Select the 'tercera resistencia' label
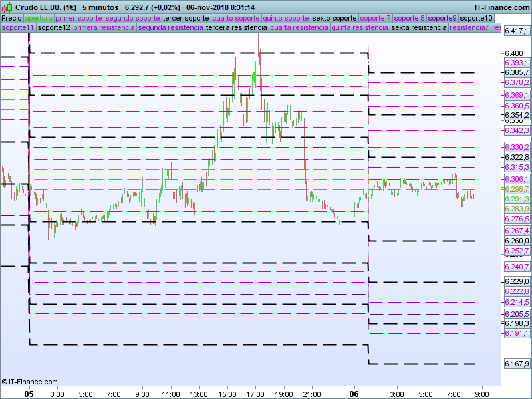 (236, 28)
